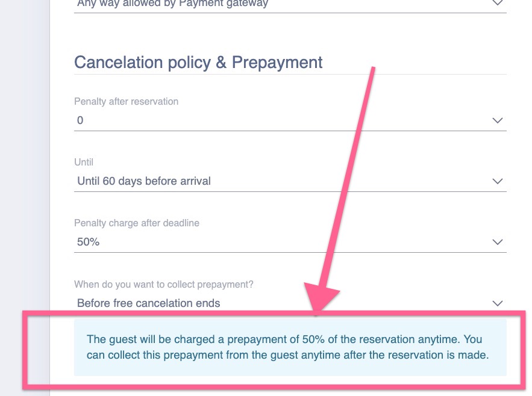Click the chevron beside the 50% penalty charge
532x396 pixels.
tap(497, 242)
